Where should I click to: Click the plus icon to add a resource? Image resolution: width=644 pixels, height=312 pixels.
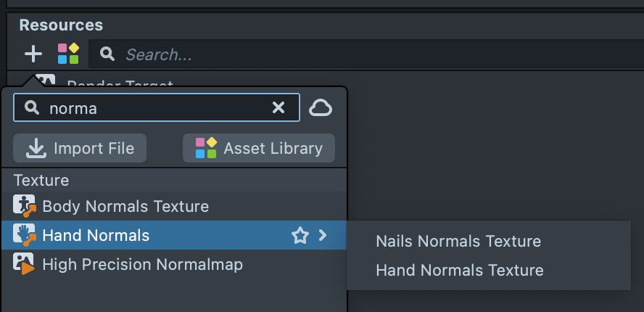click(x=33, y=54)
